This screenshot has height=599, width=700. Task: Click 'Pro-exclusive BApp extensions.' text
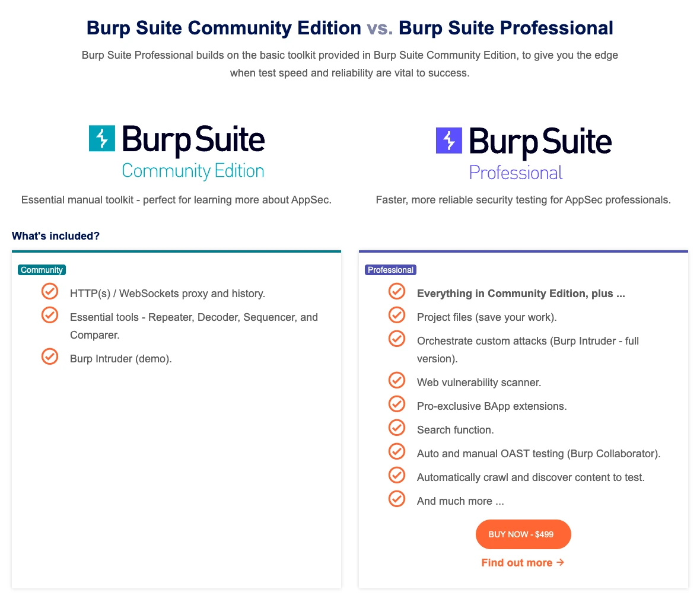492,406
